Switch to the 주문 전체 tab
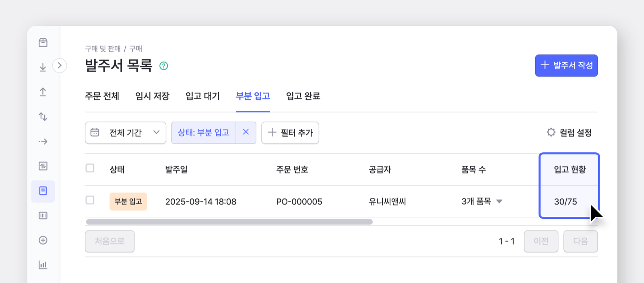644x283 pixels. tap(102, 96)
